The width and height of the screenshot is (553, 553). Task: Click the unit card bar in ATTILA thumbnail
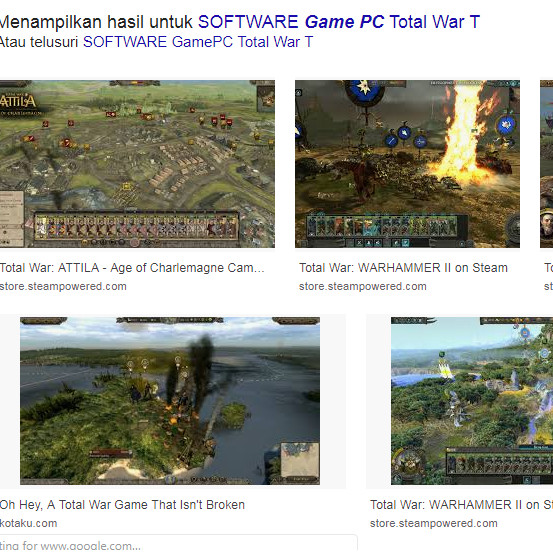click(x=137, y=226)
